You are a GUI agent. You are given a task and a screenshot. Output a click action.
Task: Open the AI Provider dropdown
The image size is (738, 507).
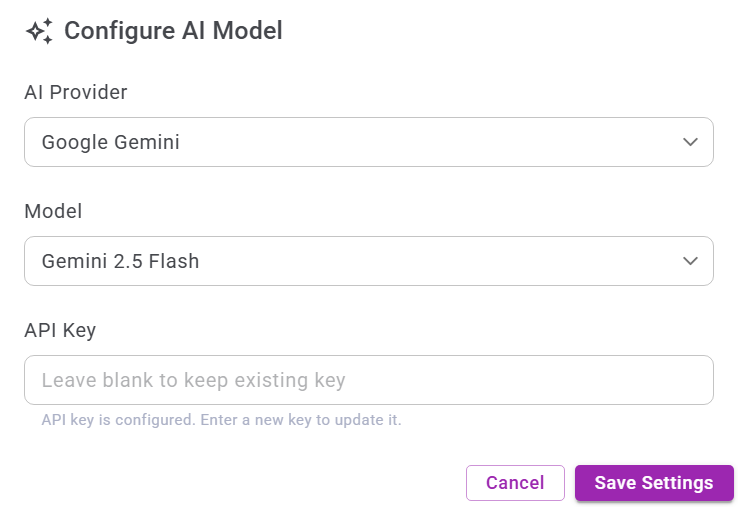pos(368,142)
